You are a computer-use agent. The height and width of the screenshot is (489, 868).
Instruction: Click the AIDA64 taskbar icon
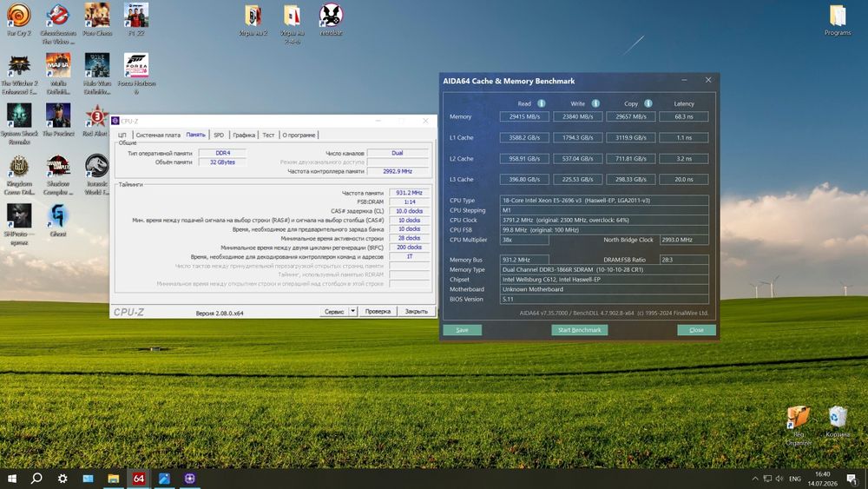coord(138,479)
